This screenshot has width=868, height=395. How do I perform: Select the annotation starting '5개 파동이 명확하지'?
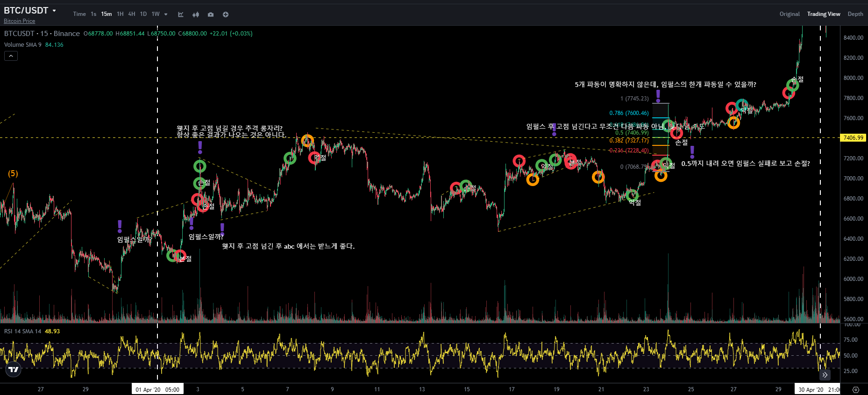pyautogui.click(x=665, y=85)
